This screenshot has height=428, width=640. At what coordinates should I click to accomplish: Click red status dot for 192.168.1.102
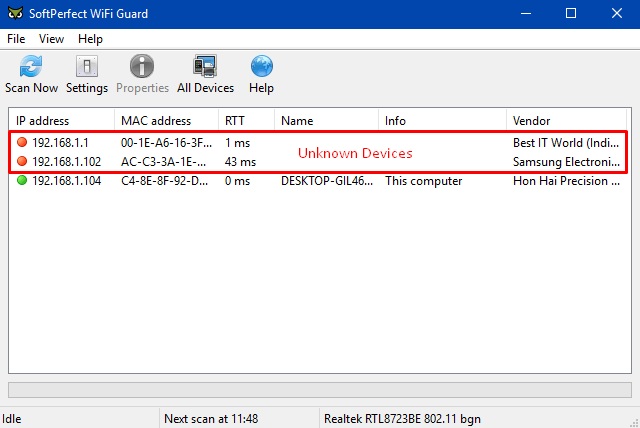22,161
